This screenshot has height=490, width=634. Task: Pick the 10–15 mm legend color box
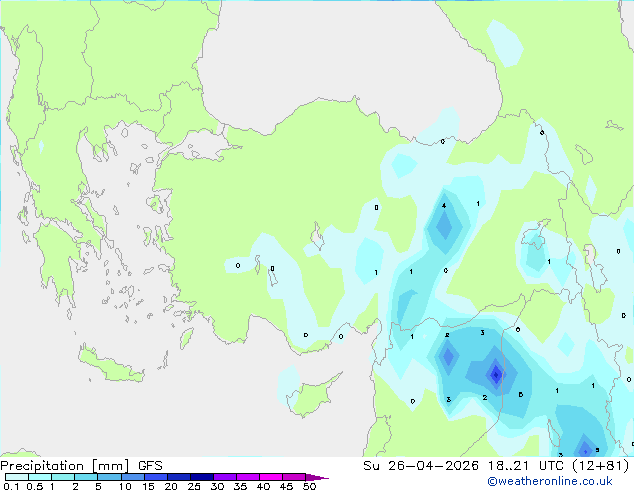(132, 477)
